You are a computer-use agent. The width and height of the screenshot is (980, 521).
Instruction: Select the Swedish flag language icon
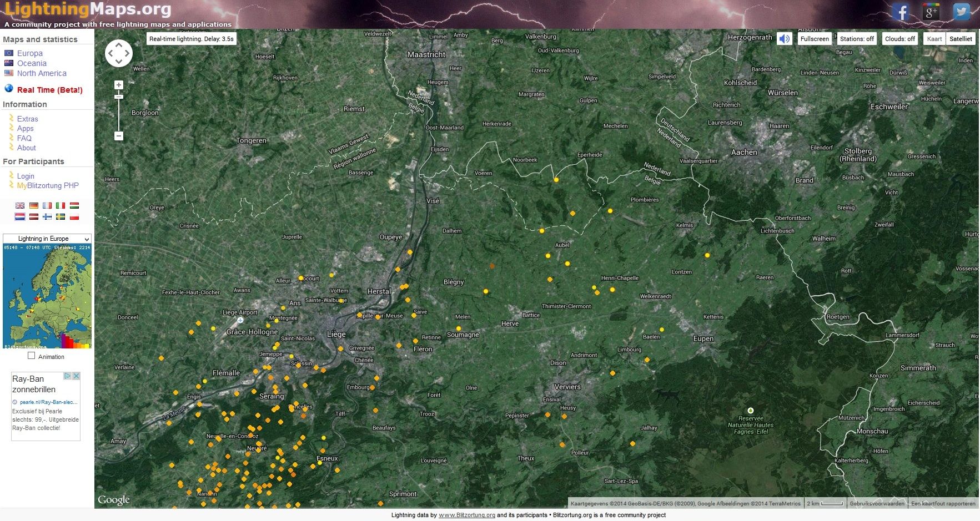[61, 217]
